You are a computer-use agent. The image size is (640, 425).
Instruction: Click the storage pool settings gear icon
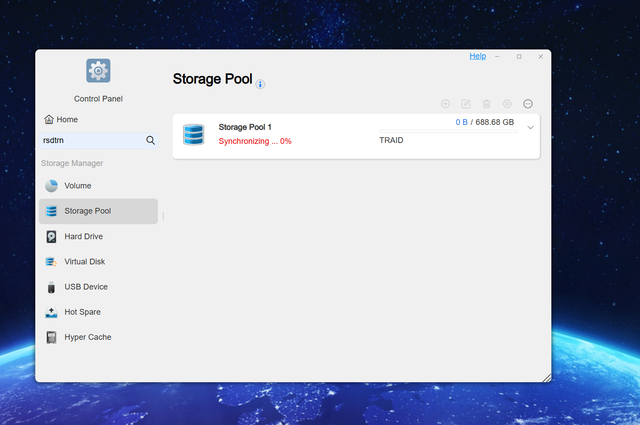[507, 104]
